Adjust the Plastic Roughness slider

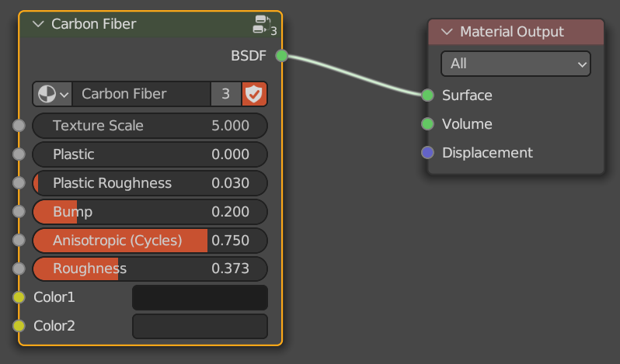click(150, 183)
